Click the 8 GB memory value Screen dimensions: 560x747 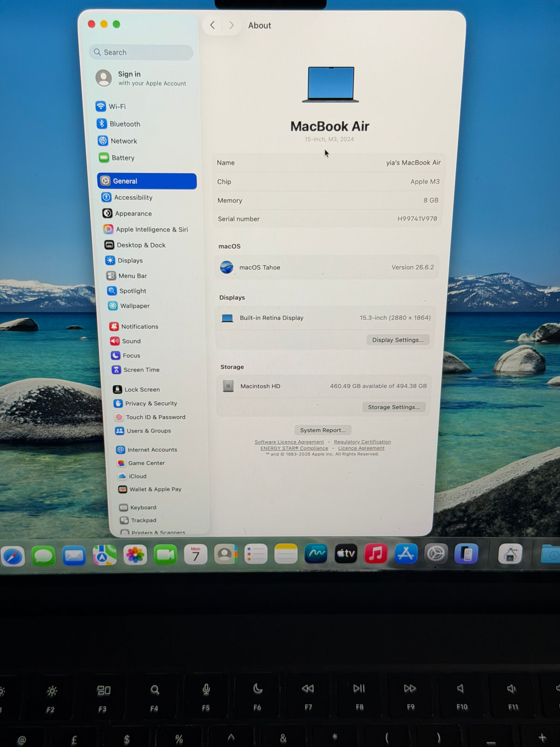pyautogui.click(x=431, y=200)
